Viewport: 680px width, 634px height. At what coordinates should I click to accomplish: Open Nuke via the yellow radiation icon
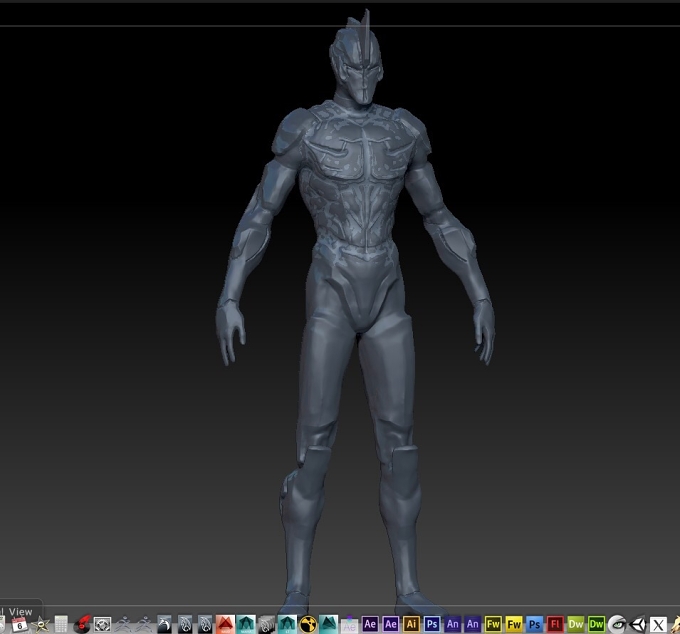[308, 625]
